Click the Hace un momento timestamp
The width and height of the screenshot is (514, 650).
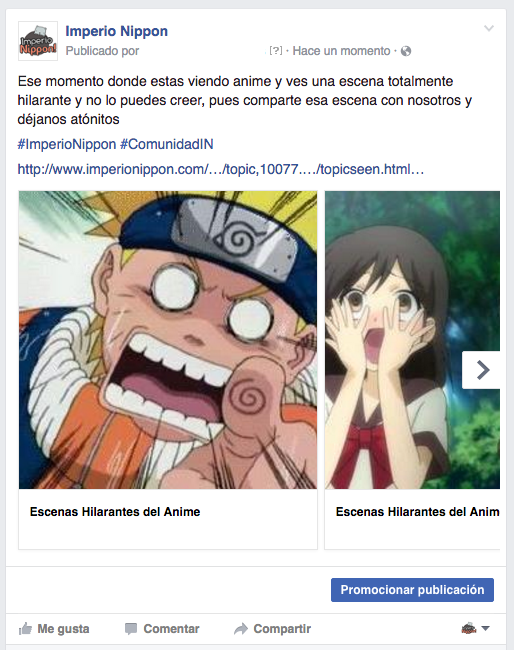(341, 51)
